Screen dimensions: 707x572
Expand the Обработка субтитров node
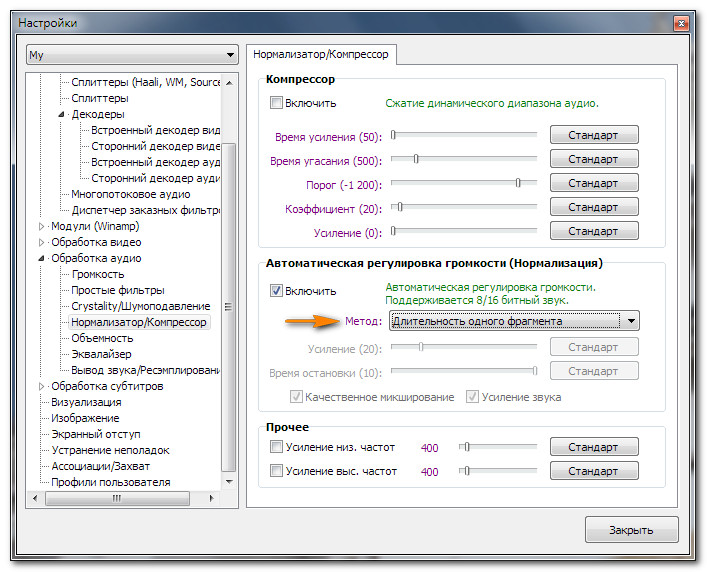pos(41,386)
